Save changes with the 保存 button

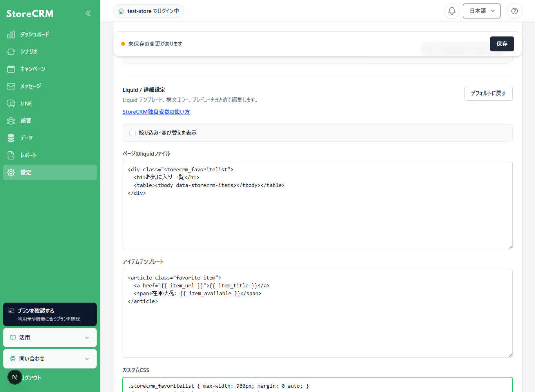tap(502, 44)
